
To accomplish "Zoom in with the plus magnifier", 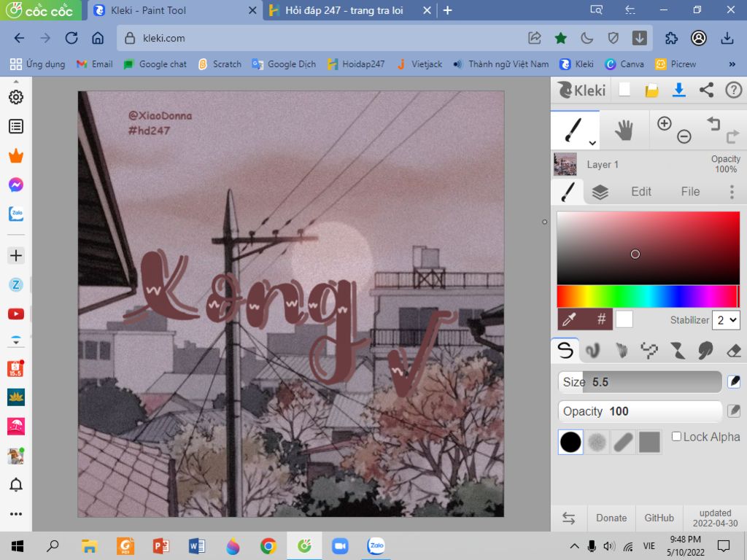I will (x=664, y=123).
